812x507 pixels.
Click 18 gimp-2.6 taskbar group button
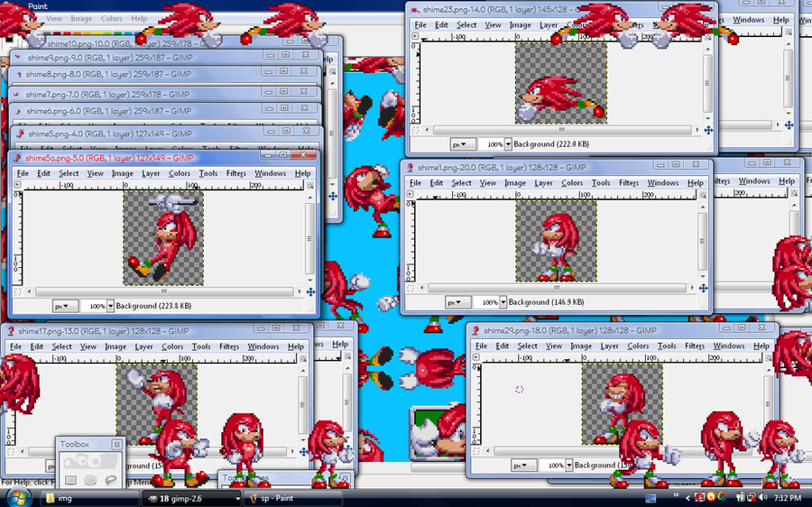[190, 498]
